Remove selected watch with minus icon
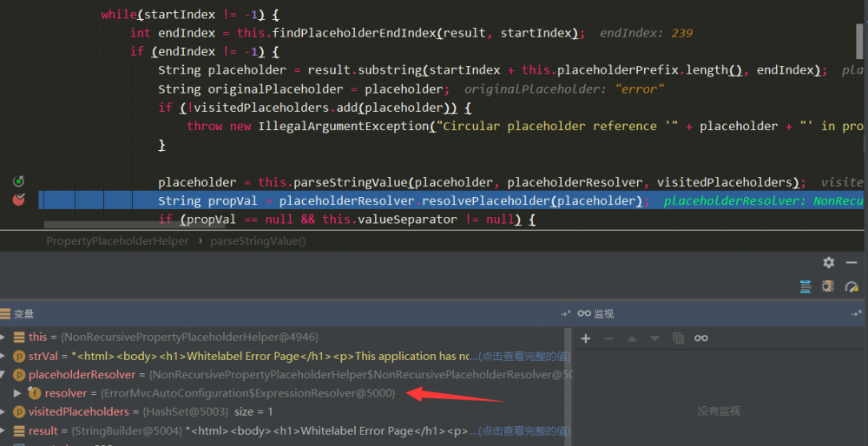This screenshot has width=868, height=446. 608,338
